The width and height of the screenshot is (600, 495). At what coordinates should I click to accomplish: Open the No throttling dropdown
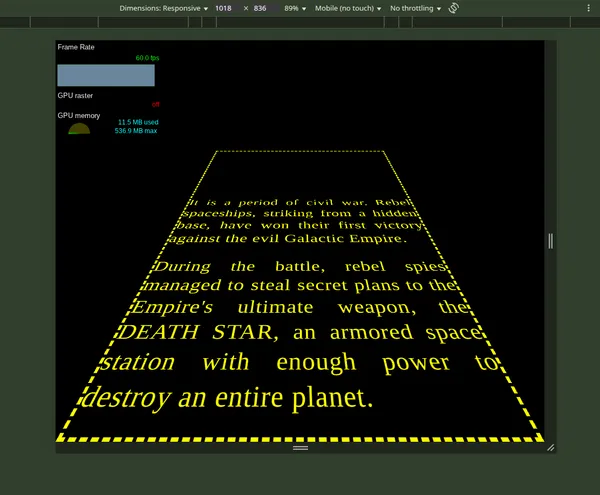click(x=415, y=8)
